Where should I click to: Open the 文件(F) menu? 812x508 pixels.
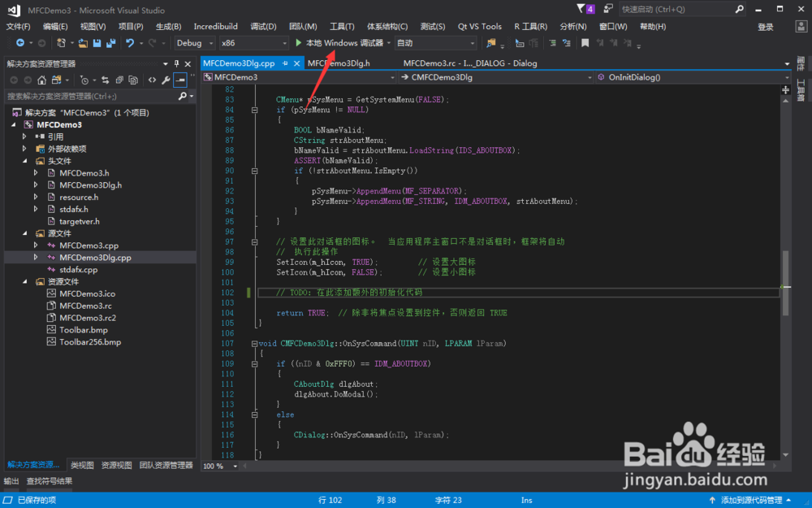[x=18, y=27]
